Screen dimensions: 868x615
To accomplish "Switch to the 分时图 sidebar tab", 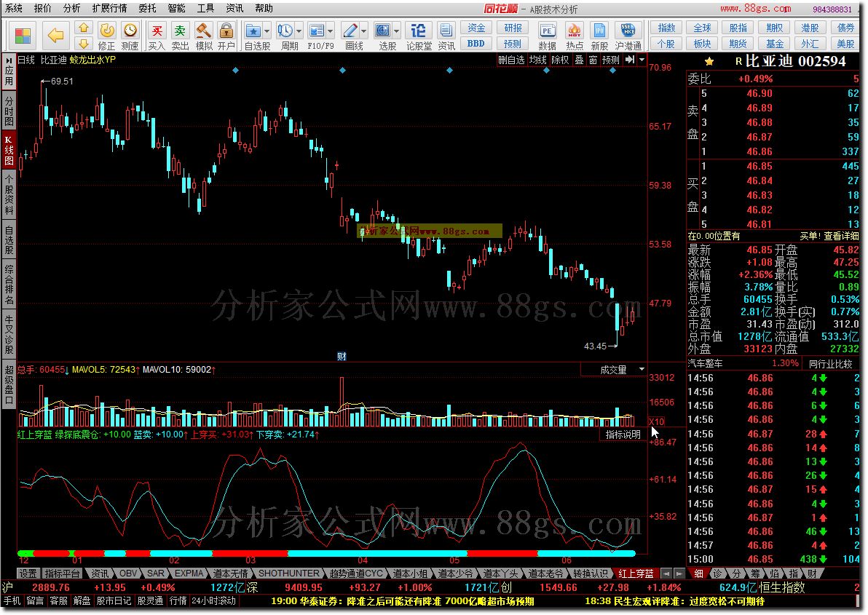I will 9,111.
